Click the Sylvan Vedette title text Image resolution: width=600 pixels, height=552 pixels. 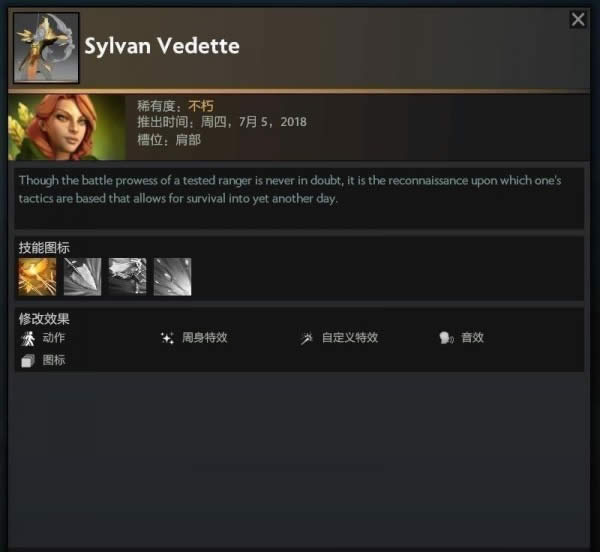162,46
